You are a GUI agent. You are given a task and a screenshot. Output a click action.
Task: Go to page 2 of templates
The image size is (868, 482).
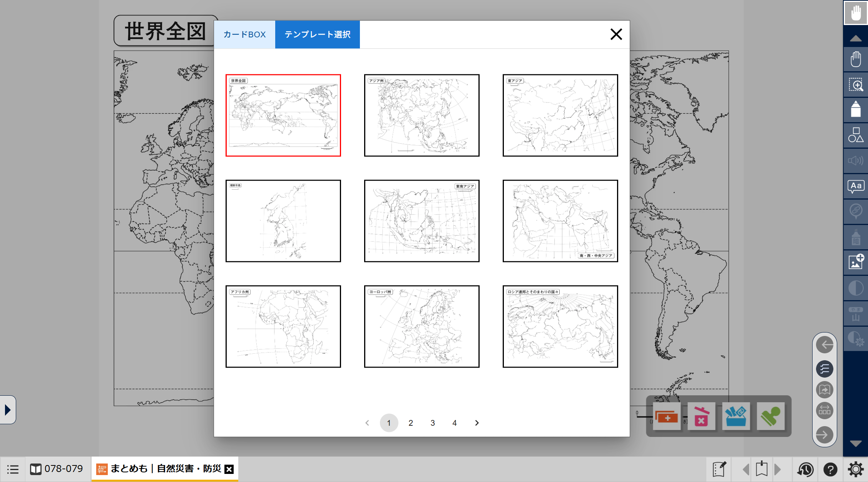411,423
